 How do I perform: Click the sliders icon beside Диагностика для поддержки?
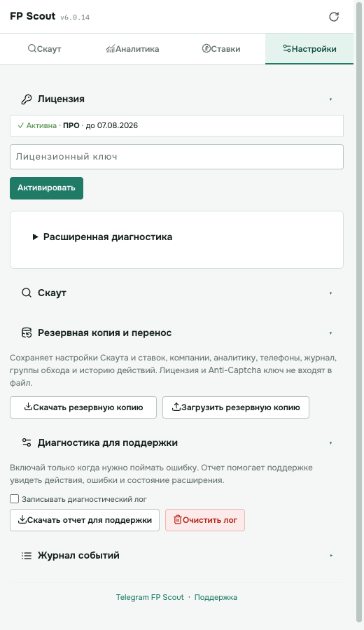(x=27, y=443)
